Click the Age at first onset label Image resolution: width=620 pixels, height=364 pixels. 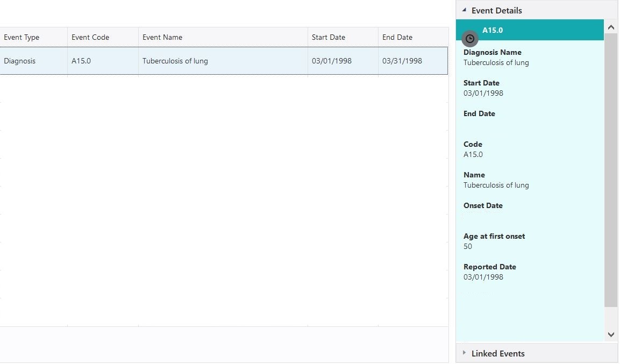point(494,236)
